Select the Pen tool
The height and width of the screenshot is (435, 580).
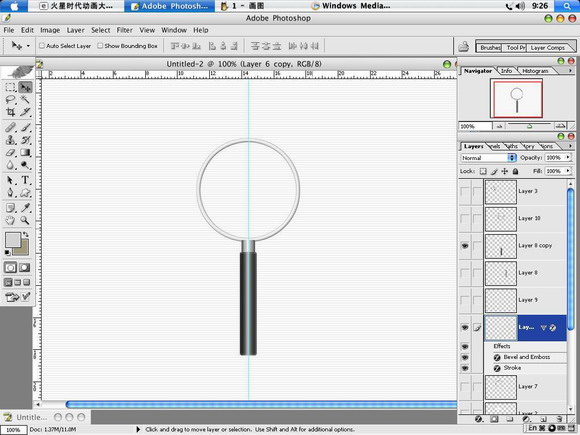coord(10,193)
